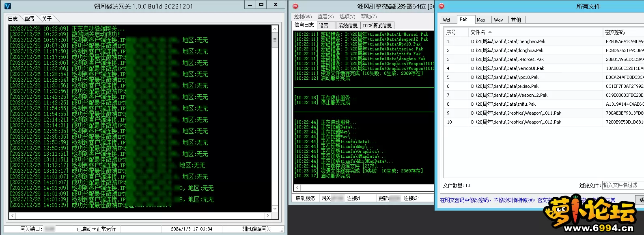The height and width of the screenshot is (235, 644).
Task: Select the row for L-Horse1.Pak
Action: pos(544,59)
